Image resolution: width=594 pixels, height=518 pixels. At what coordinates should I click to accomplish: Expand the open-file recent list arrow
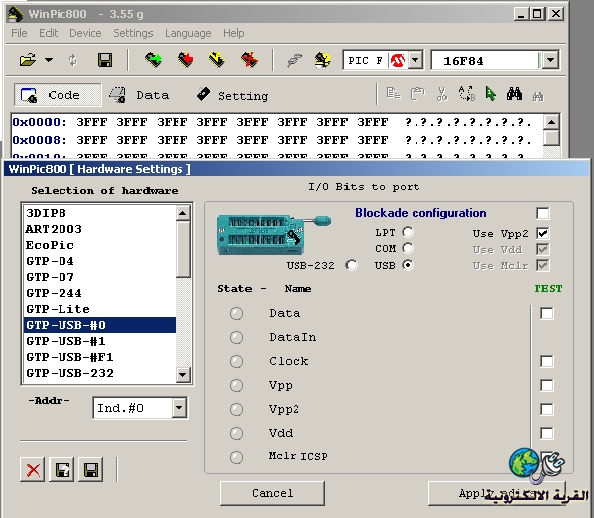49,60
